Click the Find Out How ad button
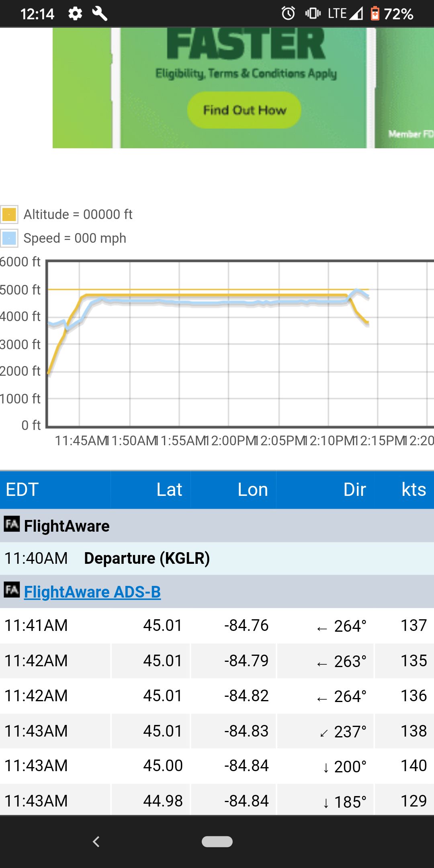The width and height of the screenshot is (434, 868). click(244, 110)
